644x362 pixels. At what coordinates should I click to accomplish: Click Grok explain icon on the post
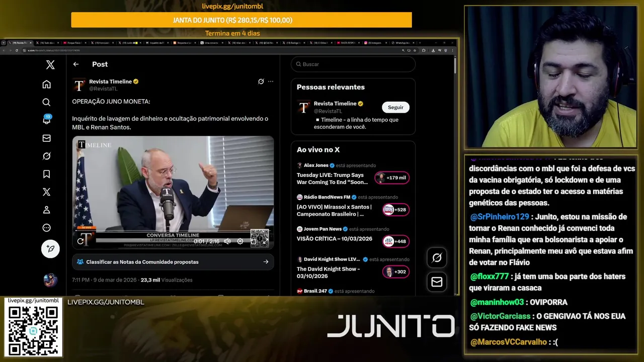click(x=261, y=81)
